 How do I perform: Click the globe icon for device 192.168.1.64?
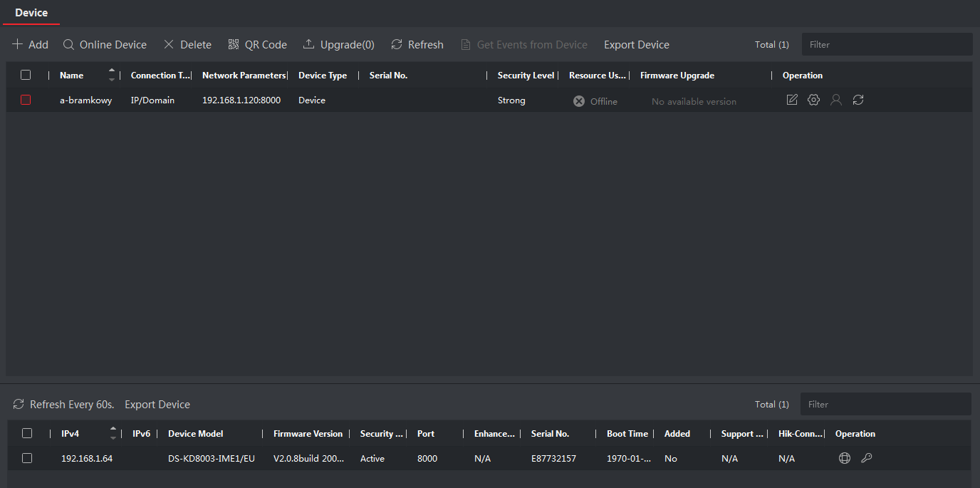845,459
